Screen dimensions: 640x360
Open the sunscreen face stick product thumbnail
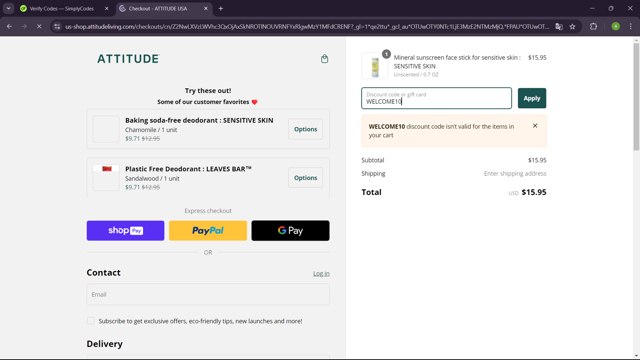(375, 66)
